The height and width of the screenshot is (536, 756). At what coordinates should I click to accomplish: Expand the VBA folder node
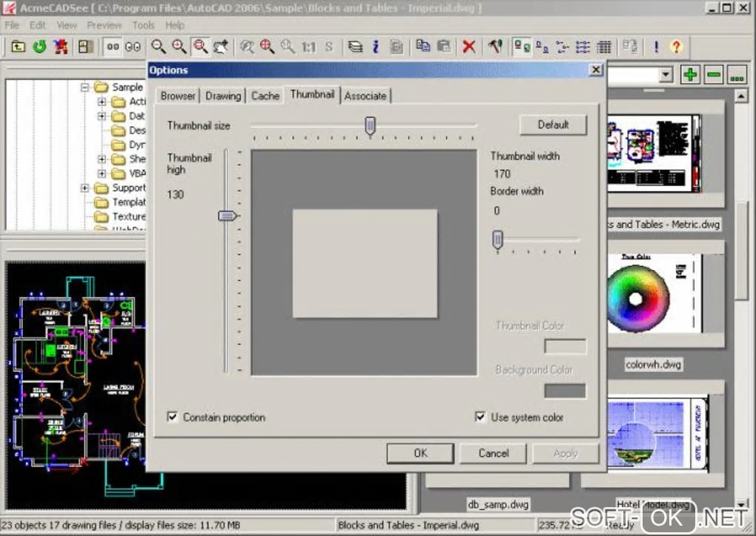pos(102,173)
